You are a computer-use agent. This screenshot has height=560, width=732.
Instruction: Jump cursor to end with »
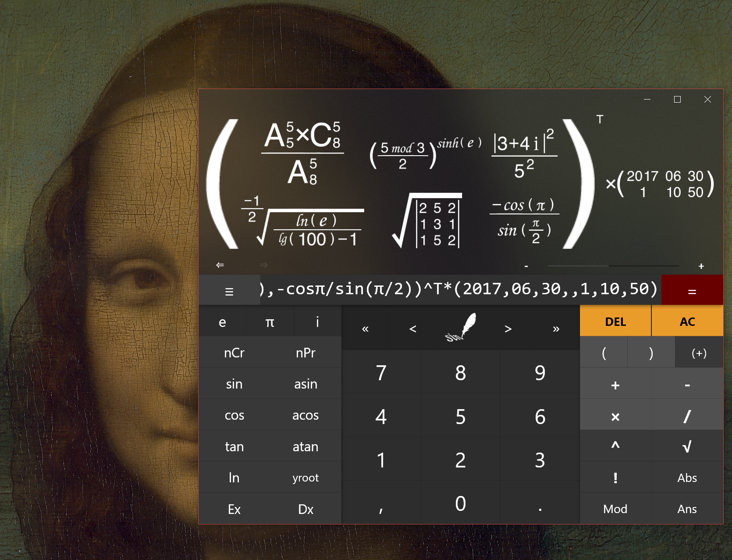coord(556,328)
